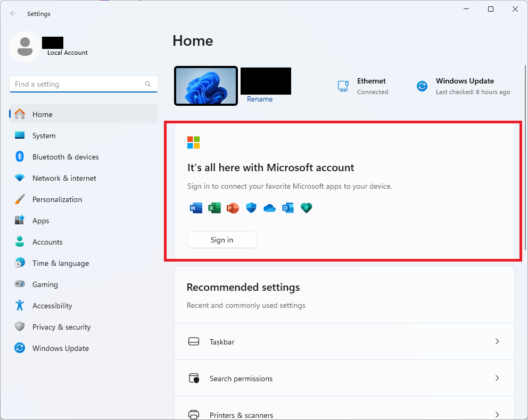
Task: Click the Gaming controller icon
Action: click(20, 284)
